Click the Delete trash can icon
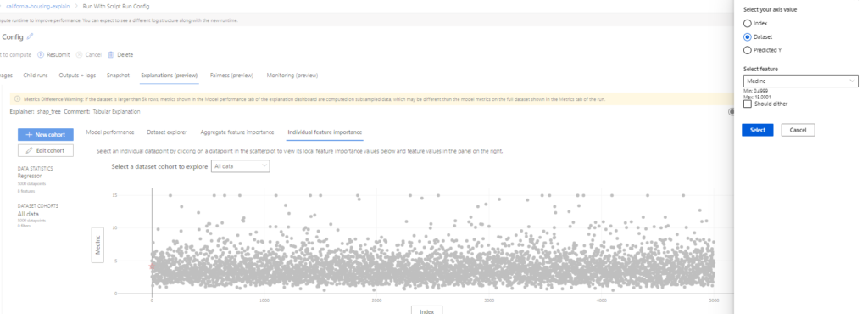The height and width of the screenshot is (314, 868). coord(111,55)
